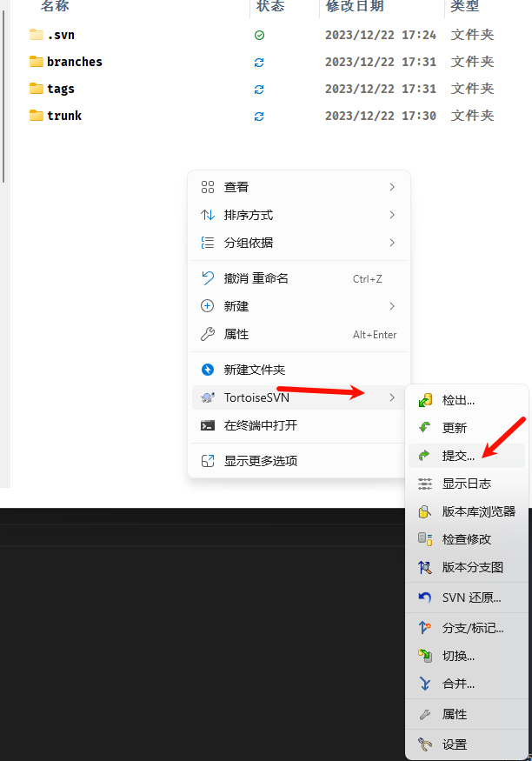The width and height of the screenshot is (532, 761).
Task: Expand the 排序方式 submenu arrow
Action: point(392,215)
